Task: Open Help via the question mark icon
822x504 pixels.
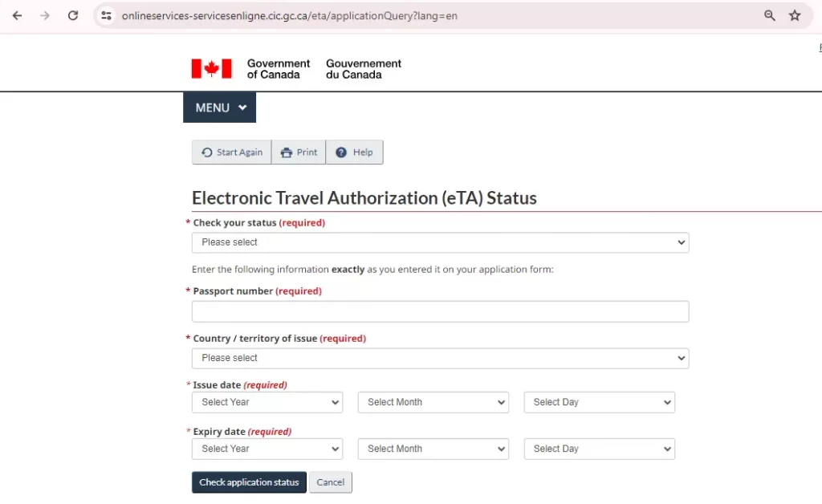Action: pos(343,152)
